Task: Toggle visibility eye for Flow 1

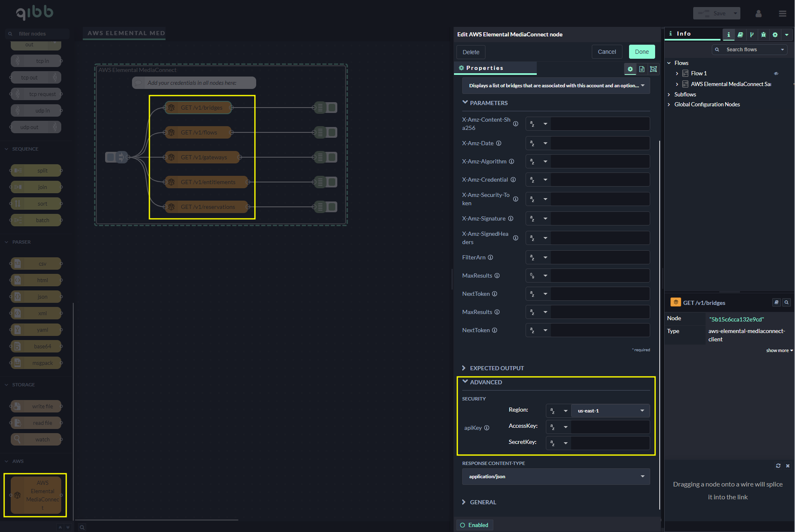Action: pos(776,74)
